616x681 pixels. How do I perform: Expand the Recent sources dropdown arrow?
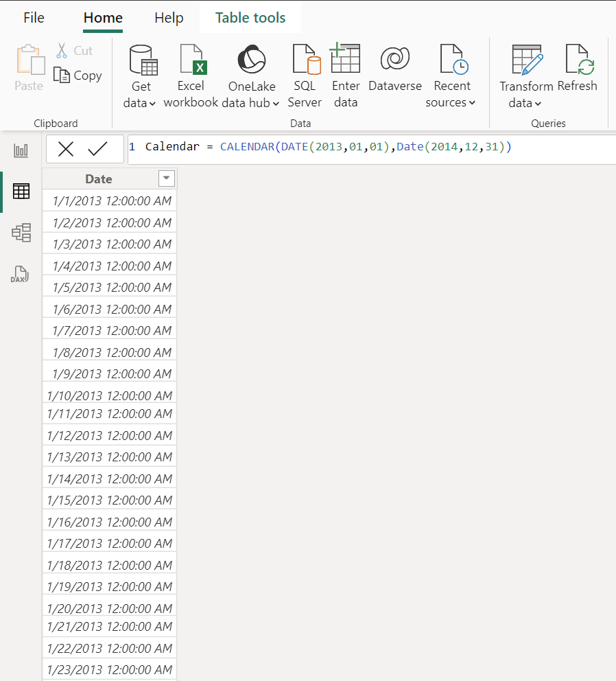coord(472,103)
